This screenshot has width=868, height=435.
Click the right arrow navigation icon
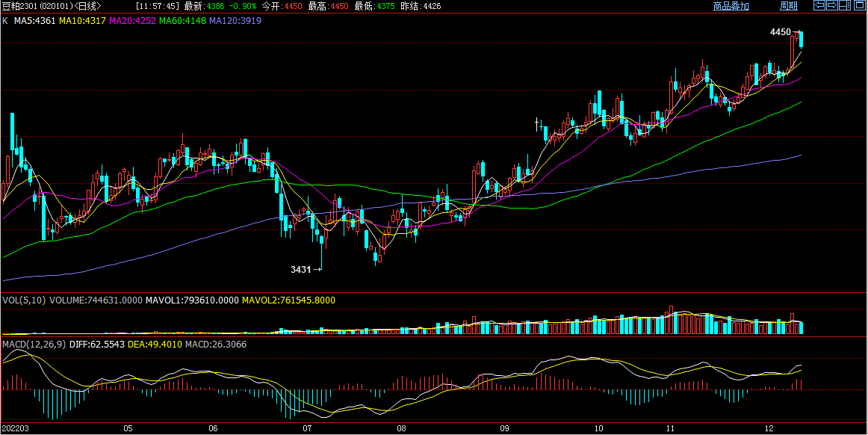pyautogui.click(x=831, y=5)
